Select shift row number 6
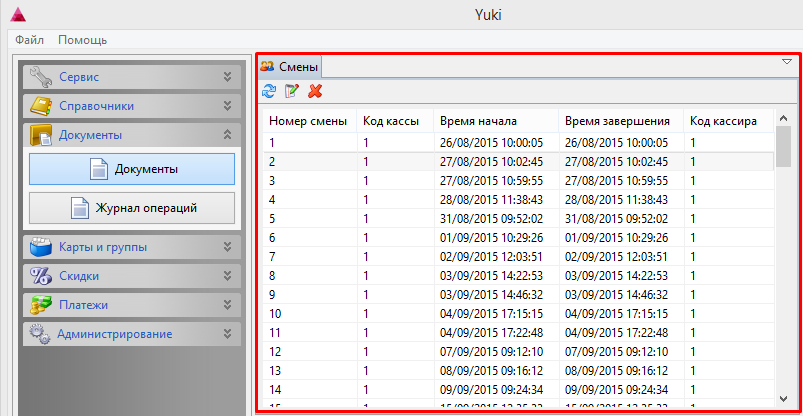Viewport: 803px width, 416px height. tap(519, 237)
